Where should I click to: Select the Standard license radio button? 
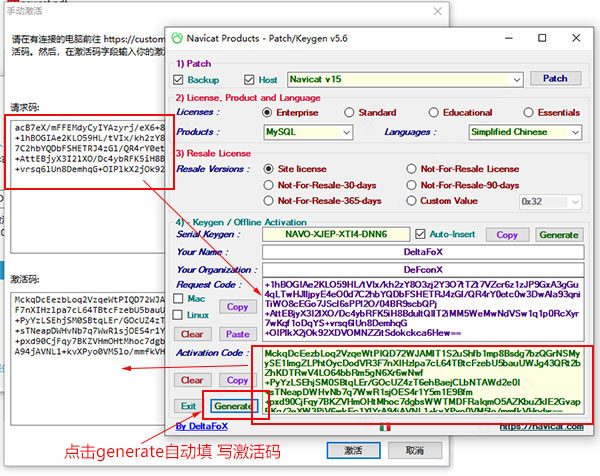(x=348, y=113)
